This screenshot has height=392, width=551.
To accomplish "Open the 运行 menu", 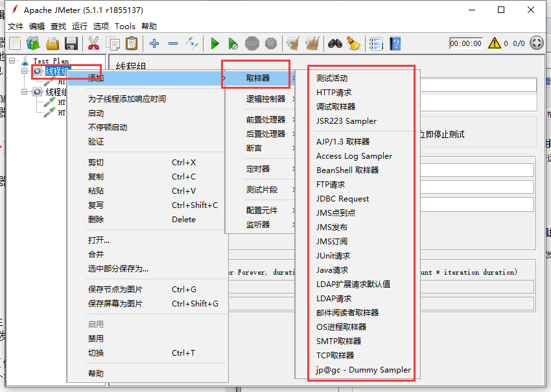I will [80, 27].
